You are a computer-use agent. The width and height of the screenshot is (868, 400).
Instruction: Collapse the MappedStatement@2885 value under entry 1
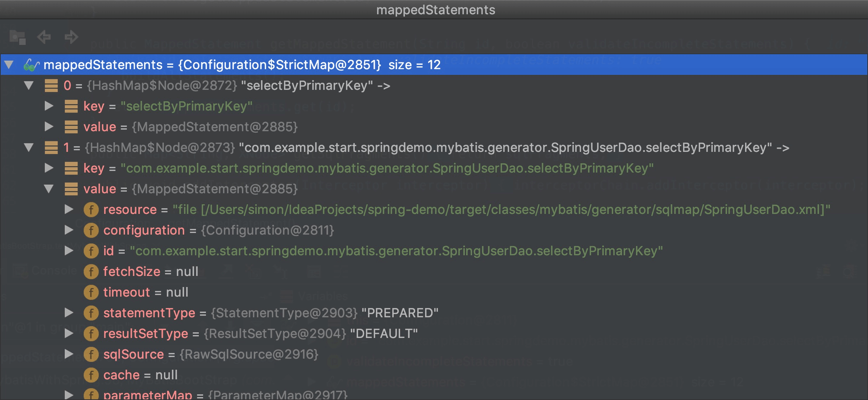(49, 189)
